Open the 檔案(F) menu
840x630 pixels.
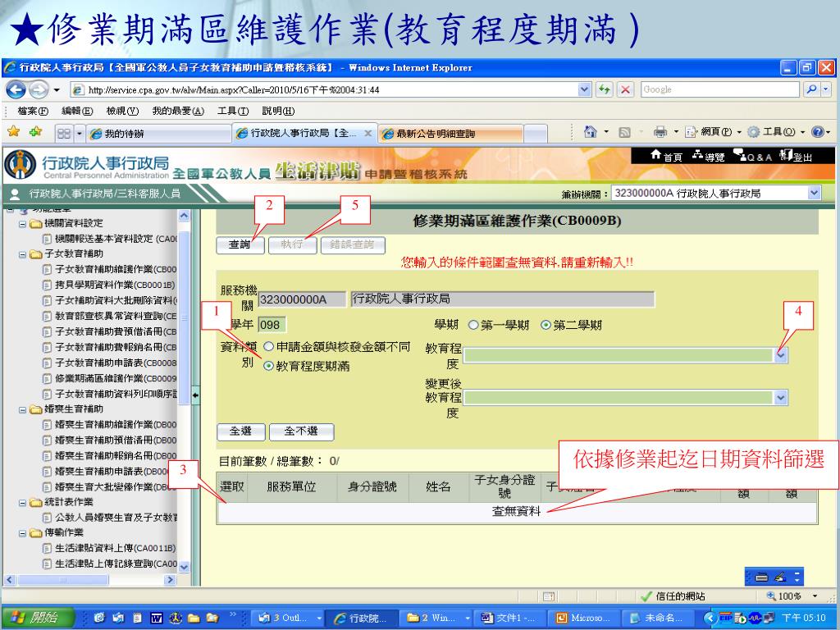coord(33,111)
